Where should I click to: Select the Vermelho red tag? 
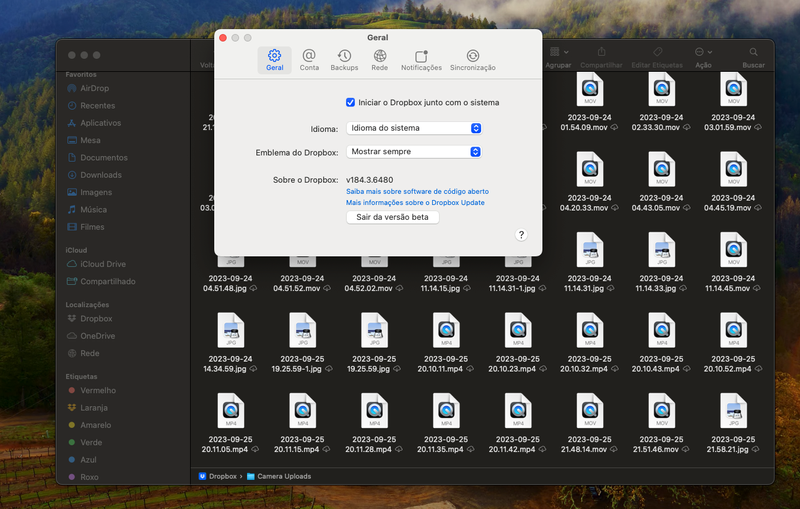pyautogui.click(x=98, y=390)
